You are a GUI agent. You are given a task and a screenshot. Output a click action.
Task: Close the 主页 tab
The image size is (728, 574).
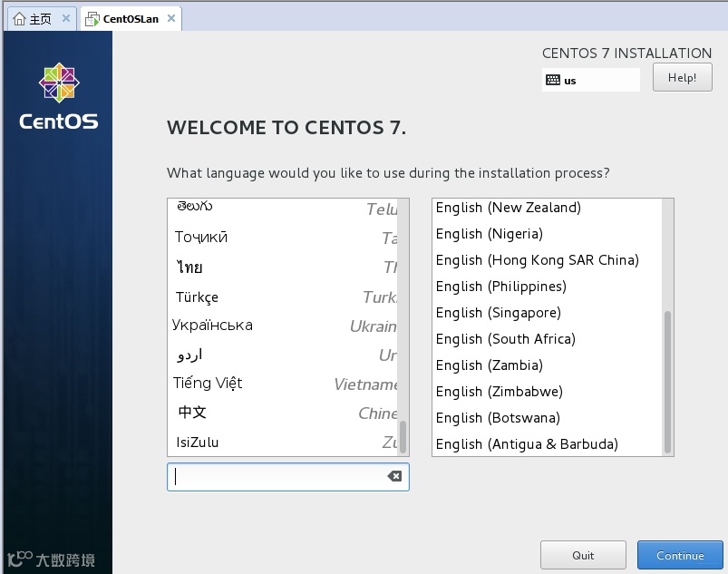[66, 18]
